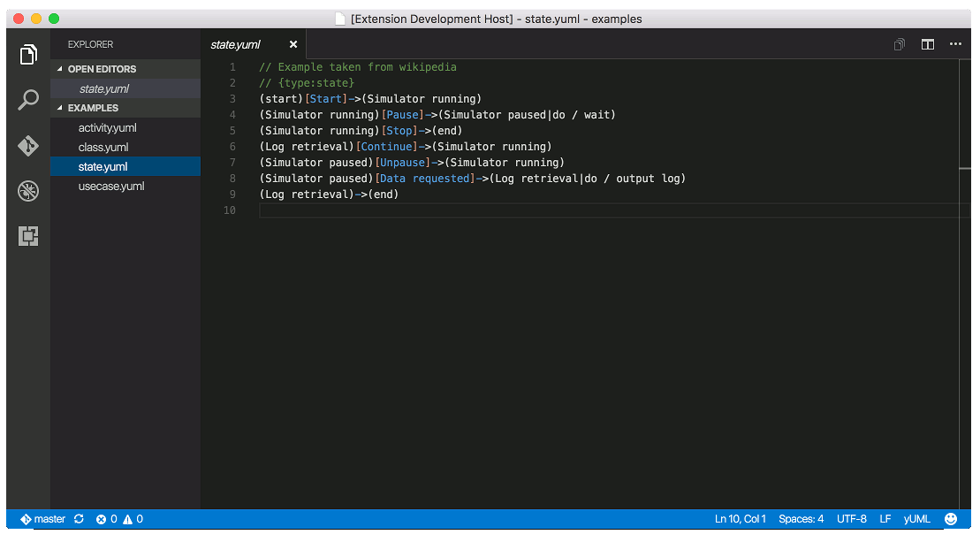Click the '[Pause]' label in line 4
This screenshot has width=980, height=542.
click(x=402, y=114)
